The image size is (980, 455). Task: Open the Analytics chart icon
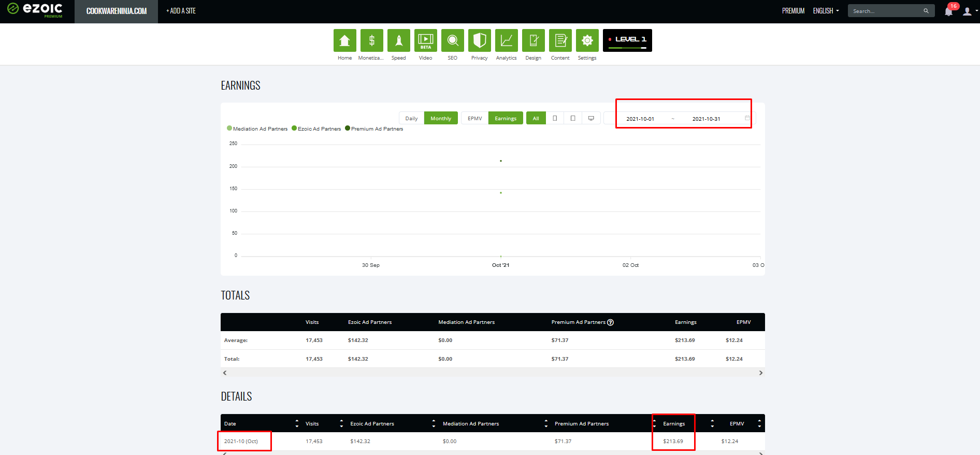(506, 40)
